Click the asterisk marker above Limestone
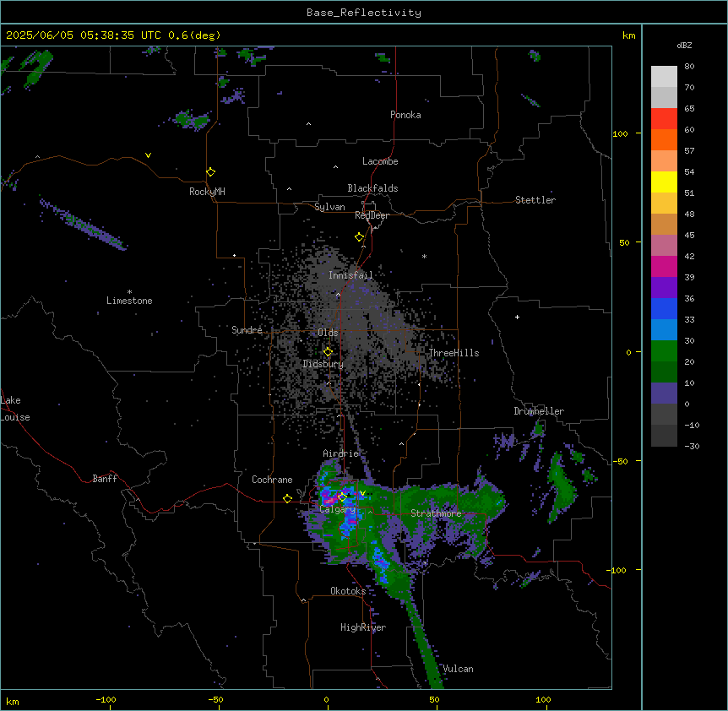728x711 pixels. [x=129, y=292]
